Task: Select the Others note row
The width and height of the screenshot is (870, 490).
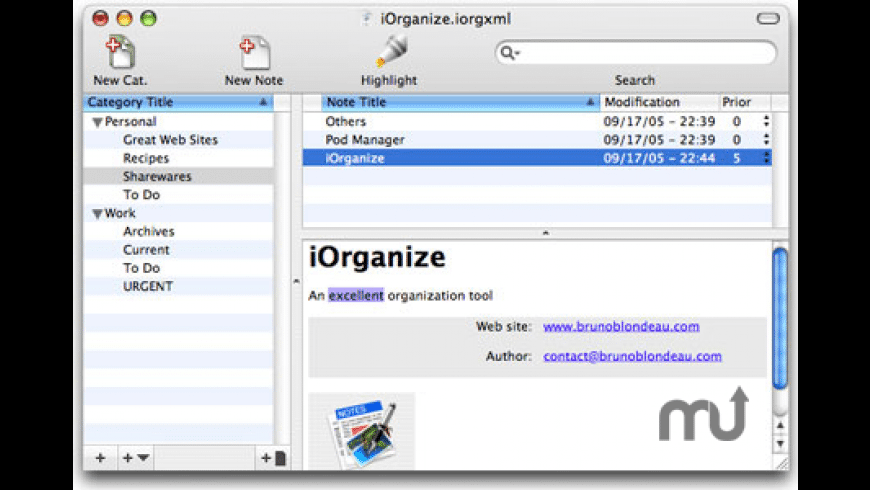Action: tap(537, 122)
